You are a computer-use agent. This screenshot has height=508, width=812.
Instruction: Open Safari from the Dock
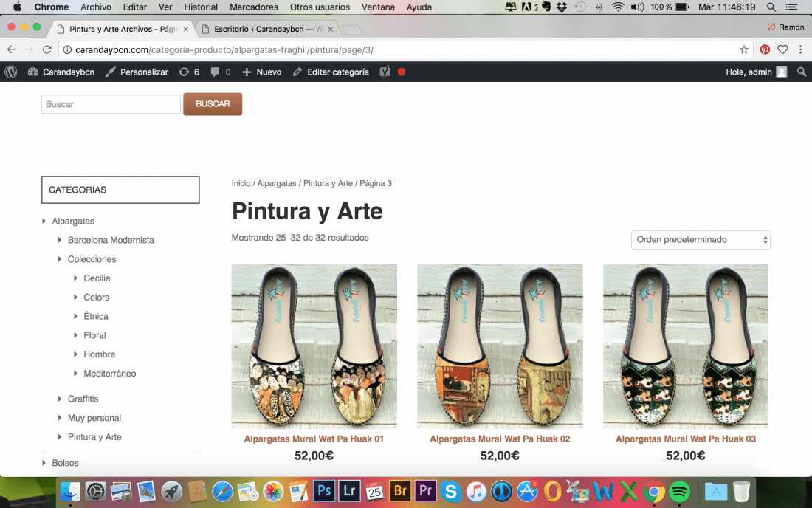[x=223, y=492]
